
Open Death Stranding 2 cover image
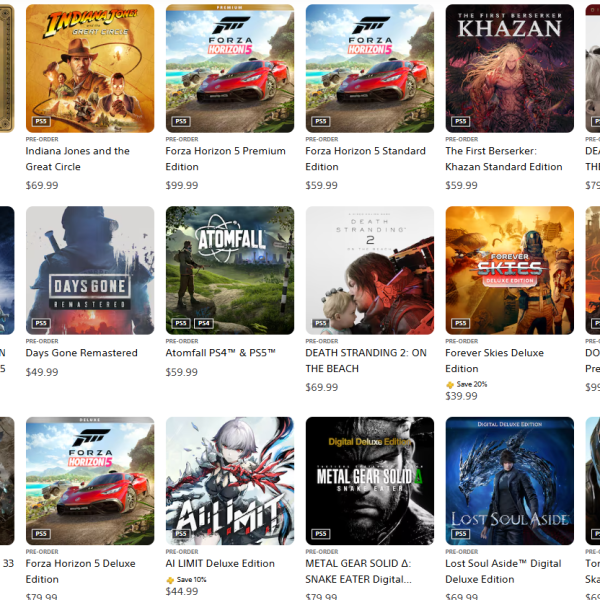click(370, 271)
